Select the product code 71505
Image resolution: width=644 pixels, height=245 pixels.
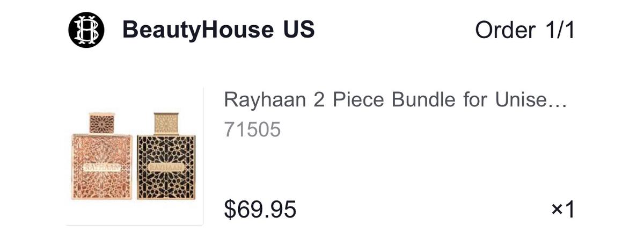pos(252,130)
